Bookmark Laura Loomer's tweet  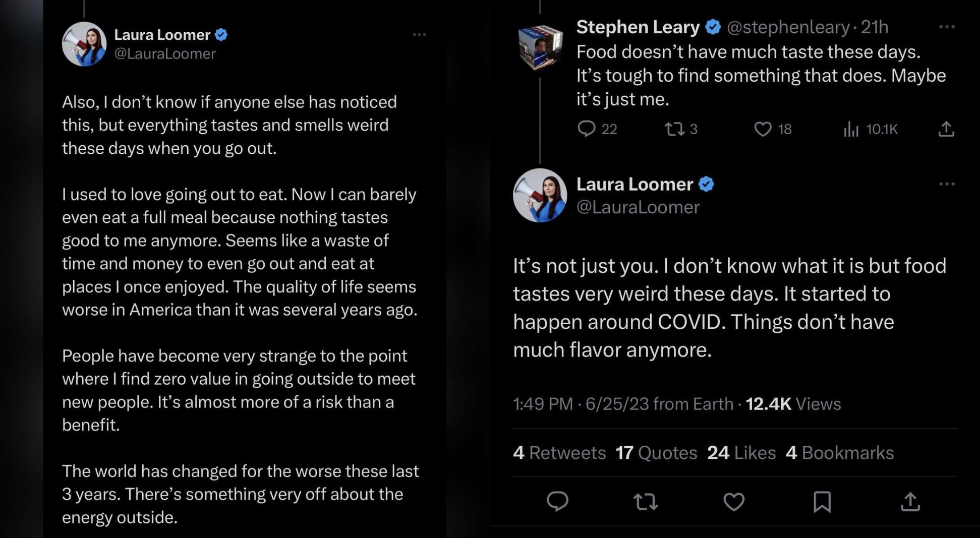[x=822, y=502]
